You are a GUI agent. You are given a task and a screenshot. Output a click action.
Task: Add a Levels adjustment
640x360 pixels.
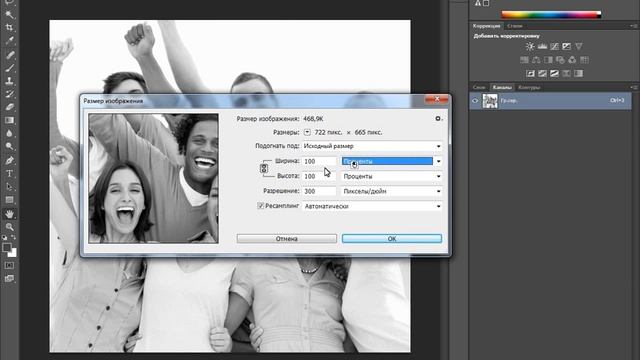click(542, 46)
